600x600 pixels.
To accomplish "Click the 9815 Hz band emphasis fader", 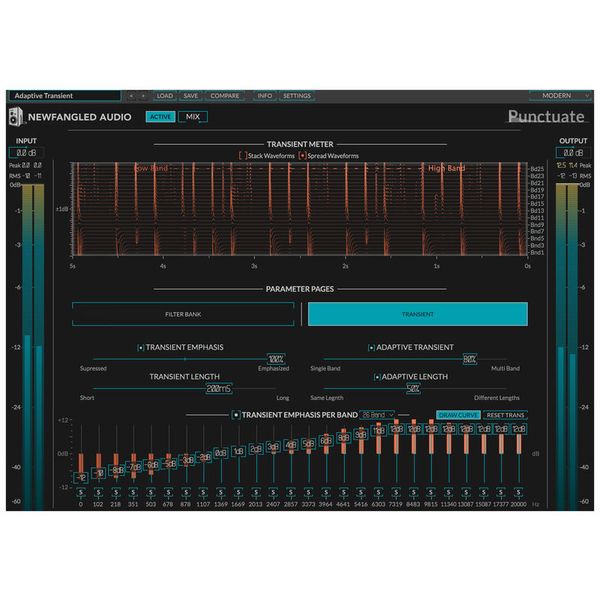I will click(431, 429).
